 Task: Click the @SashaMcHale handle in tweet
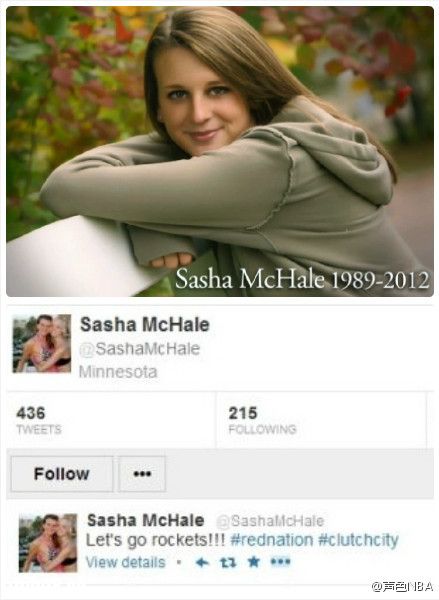click(270, 521)
